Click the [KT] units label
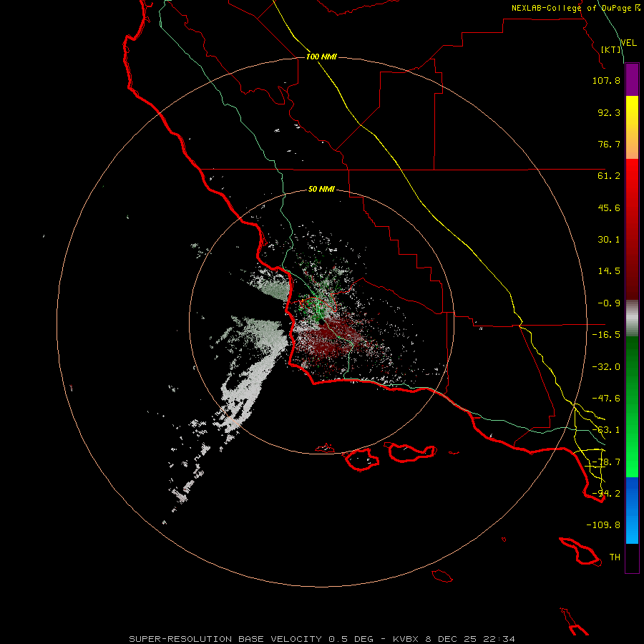This screenshot has width=644, height=644. click(611, 49)
